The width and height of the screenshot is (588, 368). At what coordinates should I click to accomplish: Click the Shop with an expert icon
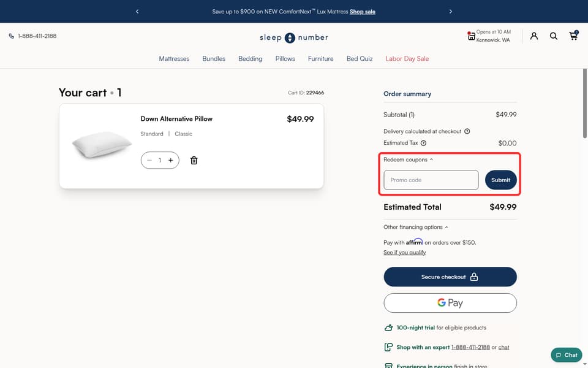(x=388, y=347)
